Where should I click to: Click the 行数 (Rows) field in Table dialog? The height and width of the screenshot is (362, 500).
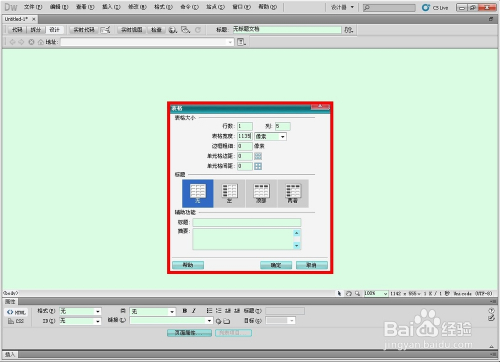click(245, 126)
